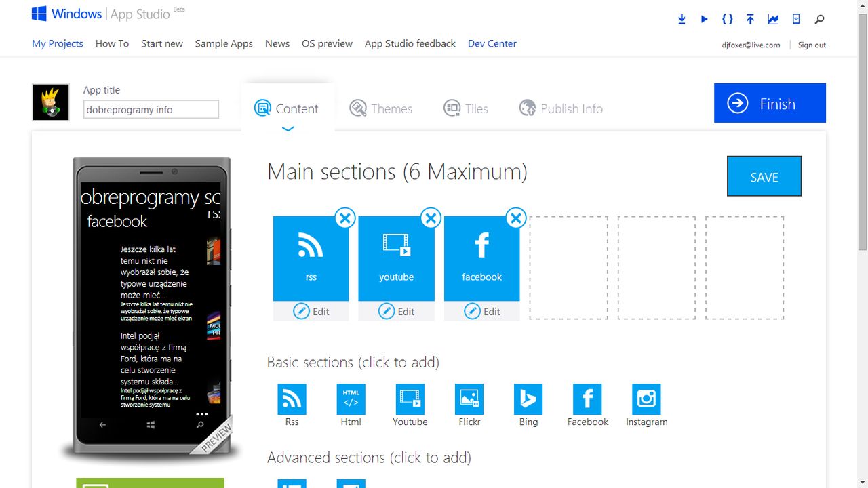
Task: Add a basic Bing section
Action: (x=528, y=405)
